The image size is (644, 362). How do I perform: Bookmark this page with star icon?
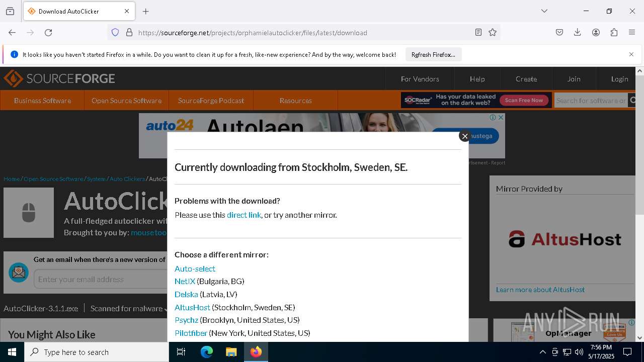pyautogui.click(x=493, y=32)
